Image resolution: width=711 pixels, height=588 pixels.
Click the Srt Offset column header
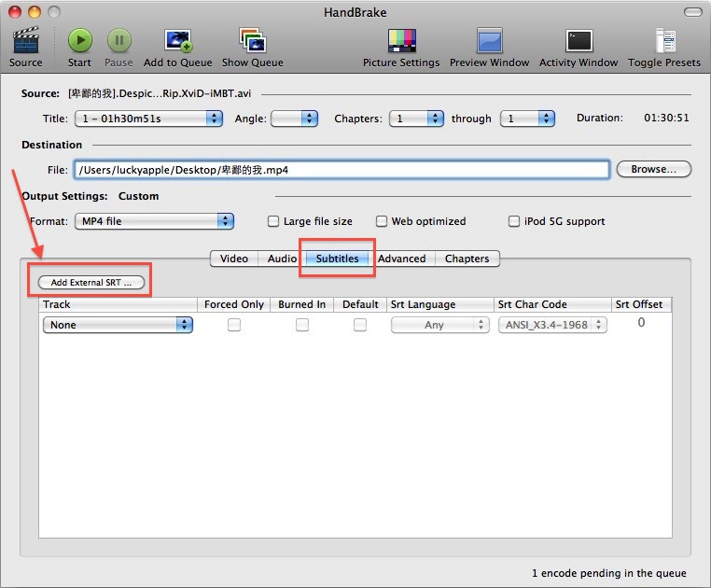pyautogui.click(x=641, y=304)
